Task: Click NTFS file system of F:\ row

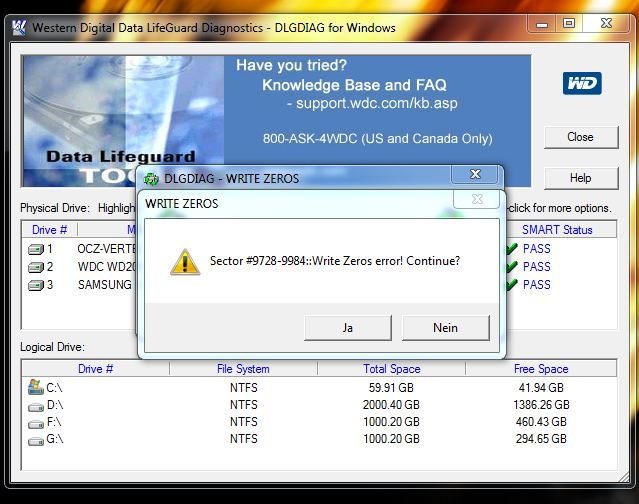Action: 244,422
